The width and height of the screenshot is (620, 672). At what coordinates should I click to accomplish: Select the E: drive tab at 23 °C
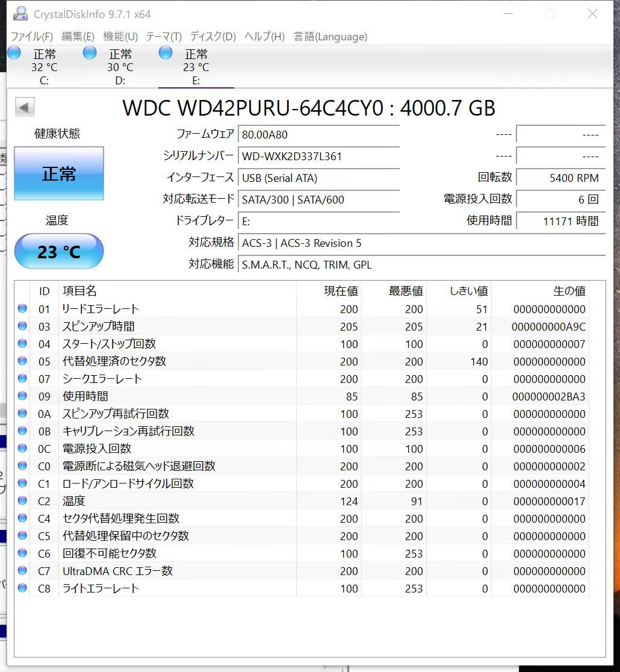click(196, 67)
